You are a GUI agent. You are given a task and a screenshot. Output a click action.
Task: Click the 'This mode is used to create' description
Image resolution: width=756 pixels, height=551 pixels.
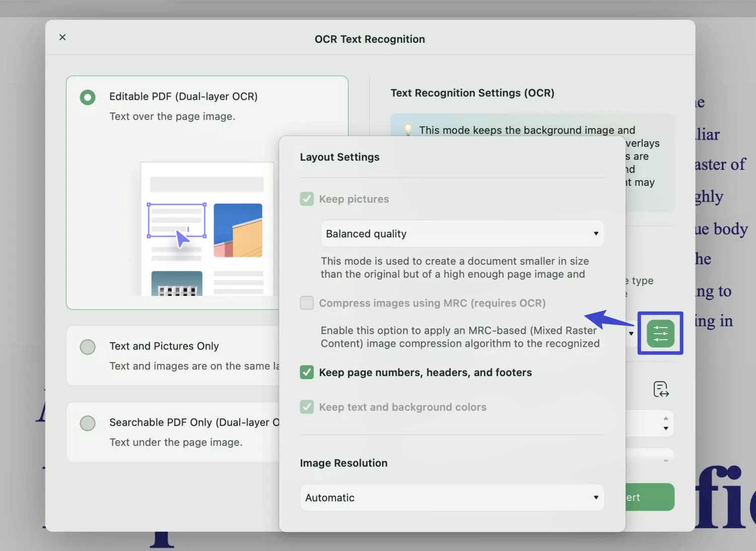click(455, 268)
